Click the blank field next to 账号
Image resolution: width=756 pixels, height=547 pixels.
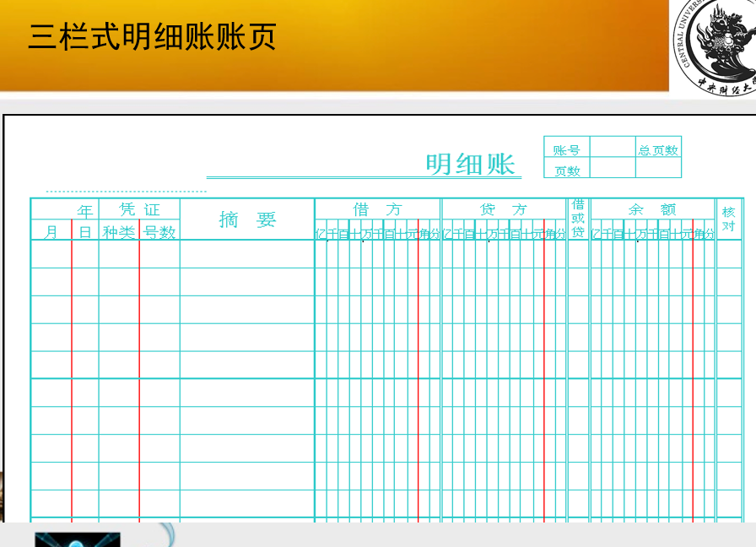613,147
